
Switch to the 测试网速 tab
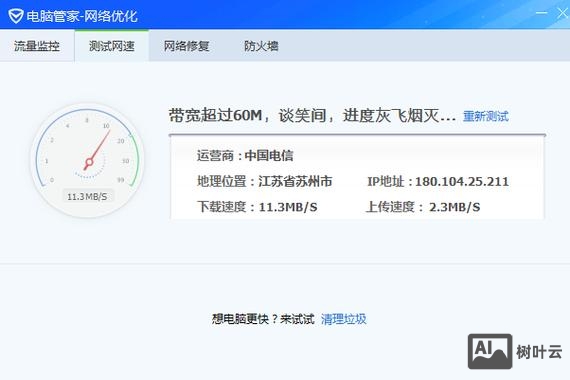click(x=112, y=46)
